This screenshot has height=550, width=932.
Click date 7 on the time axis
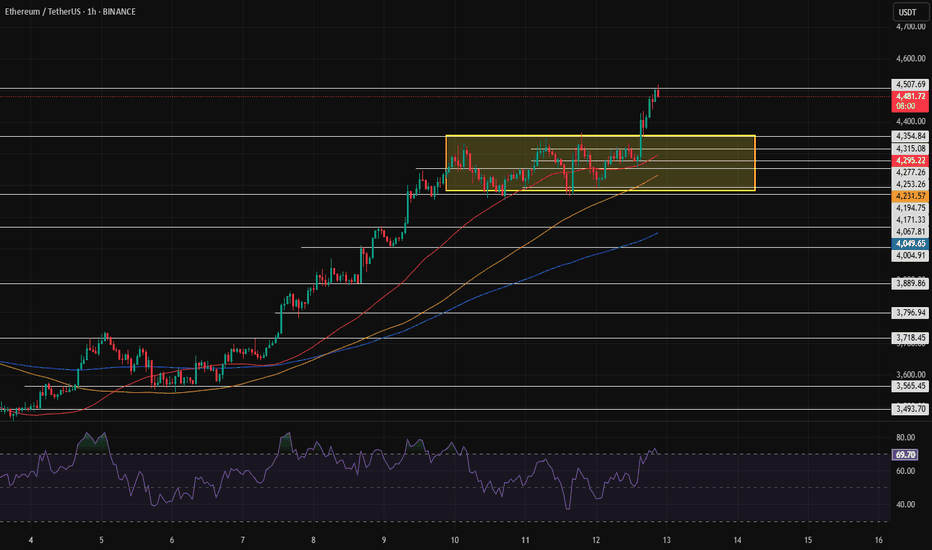tap(243, 540)
